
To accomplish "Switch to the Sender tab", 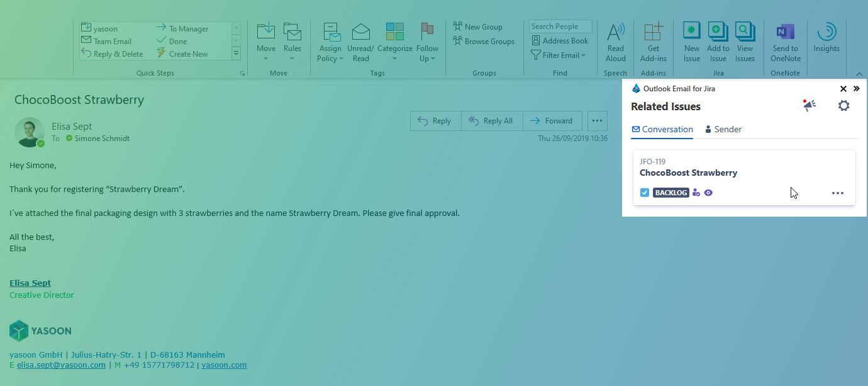I will 723,129.
